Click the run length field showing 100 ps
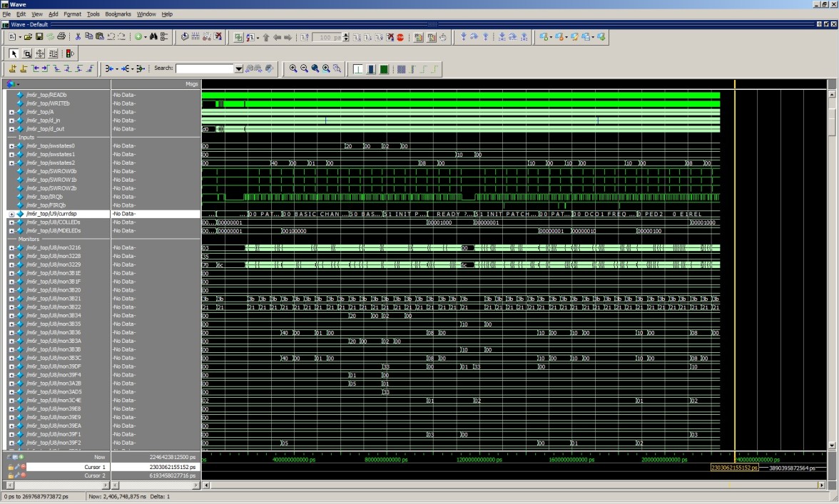This screenshot has height=504, width=839. click(327, 37)
